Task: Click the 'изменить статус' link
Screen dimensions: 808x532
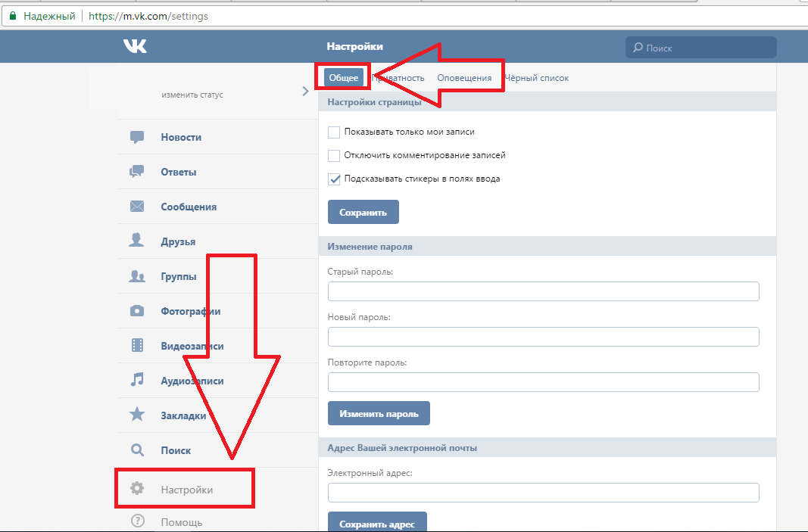Action: tap(192, 95)
